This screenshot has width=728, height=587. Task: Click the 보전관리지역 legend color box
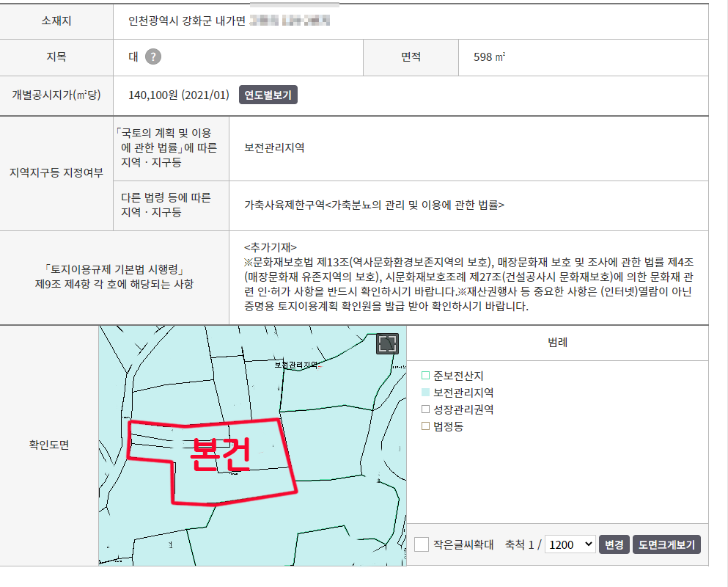tap(425, 393)
